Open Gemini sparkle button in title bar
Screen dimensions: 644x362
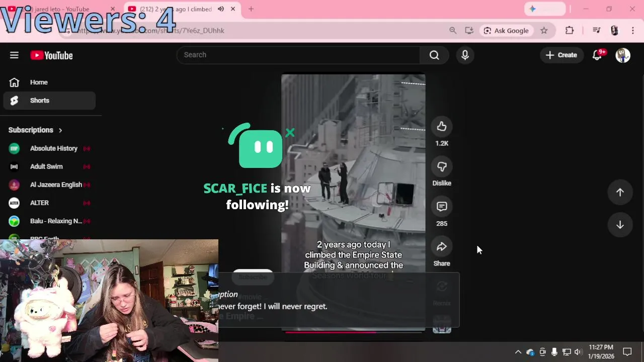(545, 9)
